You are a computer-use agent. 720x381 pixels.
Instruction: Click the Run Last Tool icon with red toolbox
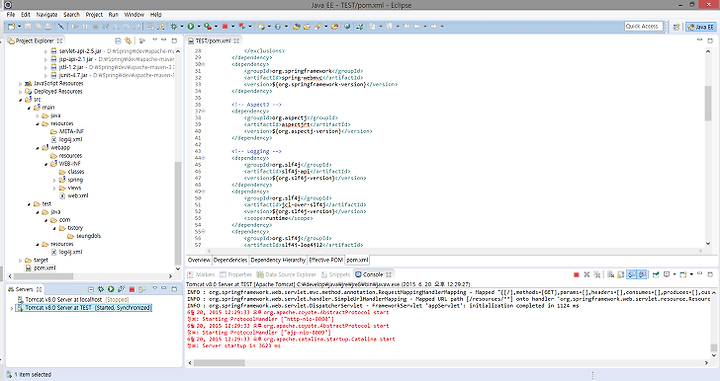point(208,27)
